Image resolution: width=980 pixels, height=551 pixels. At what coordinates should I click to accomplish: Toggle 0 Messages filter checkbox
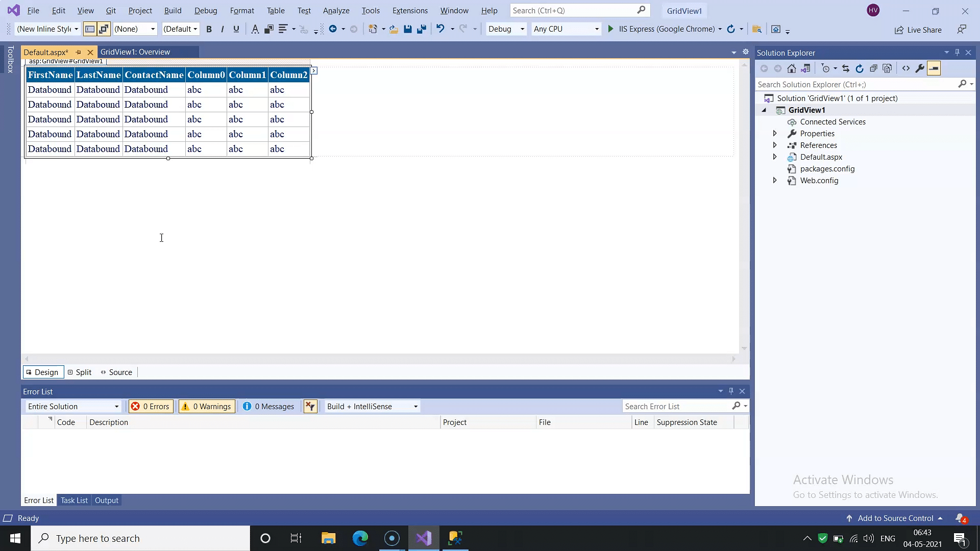(269, 406)
